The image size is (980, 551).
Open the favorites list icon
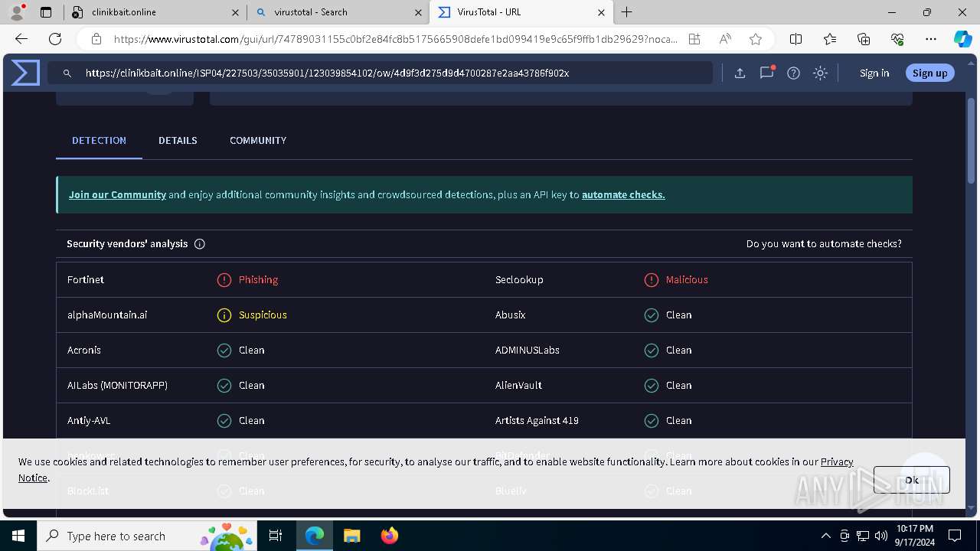coord(830,39)
